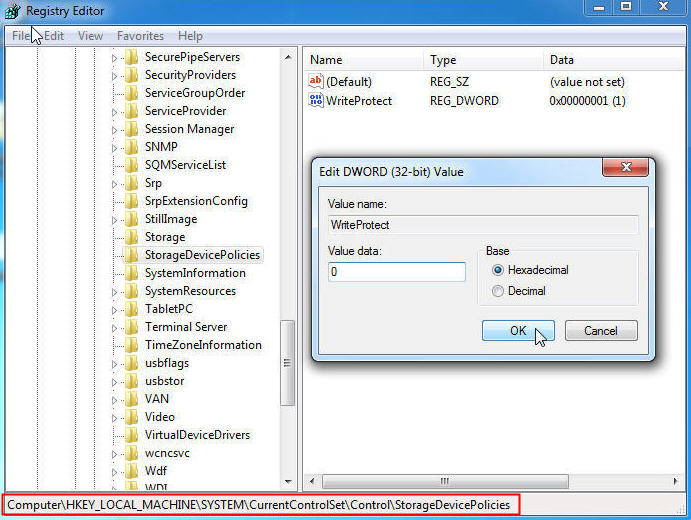Select the Hexadecimal base option

(x=530, y=270)
